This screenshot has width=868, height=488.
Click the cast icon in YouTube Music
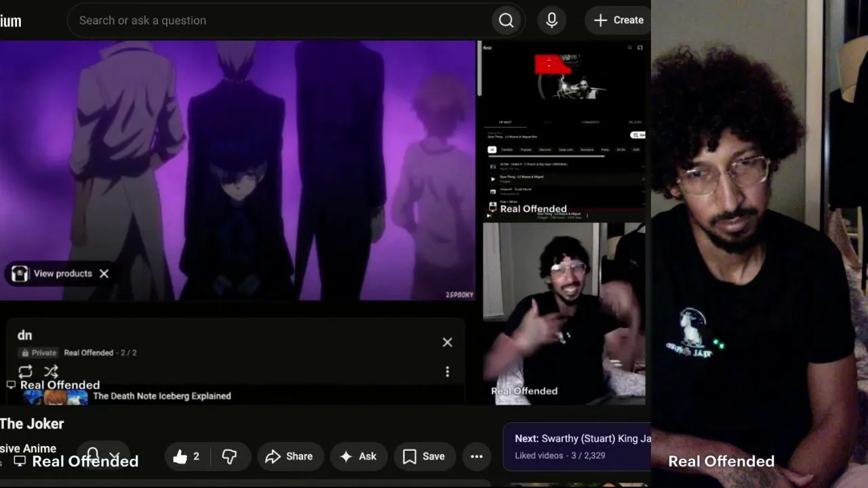pyautogui.click(x=639, y=47)
